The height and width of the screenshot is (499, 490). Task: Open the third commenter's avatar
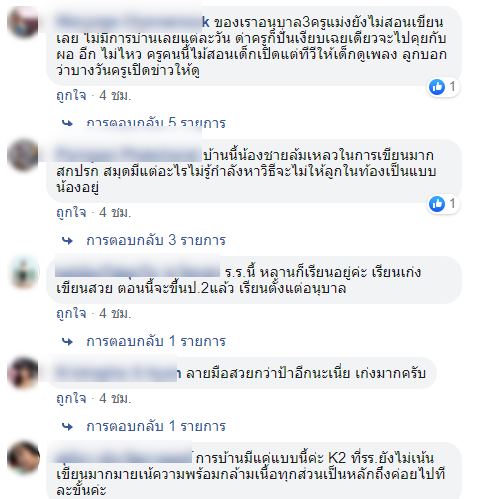23,272
